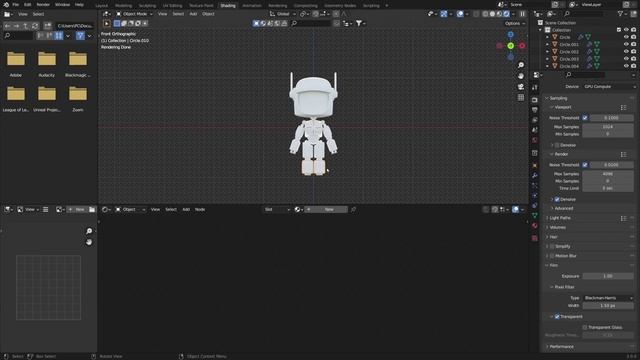This screenshot has height=360, width=640.
Task: Enable viewport Denoise checkbox
Action: click(x=557, y=145)
